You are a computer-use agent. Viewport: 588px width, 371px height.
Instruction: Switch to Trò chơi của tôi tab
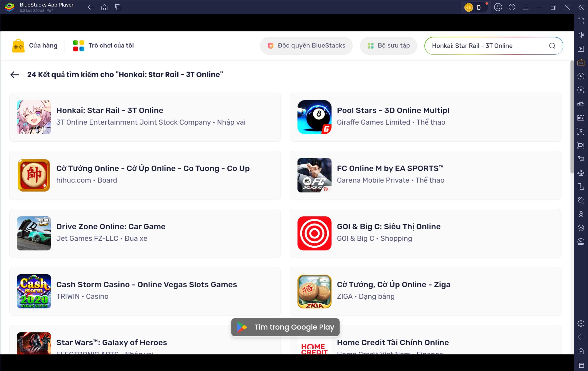(103, 45)
